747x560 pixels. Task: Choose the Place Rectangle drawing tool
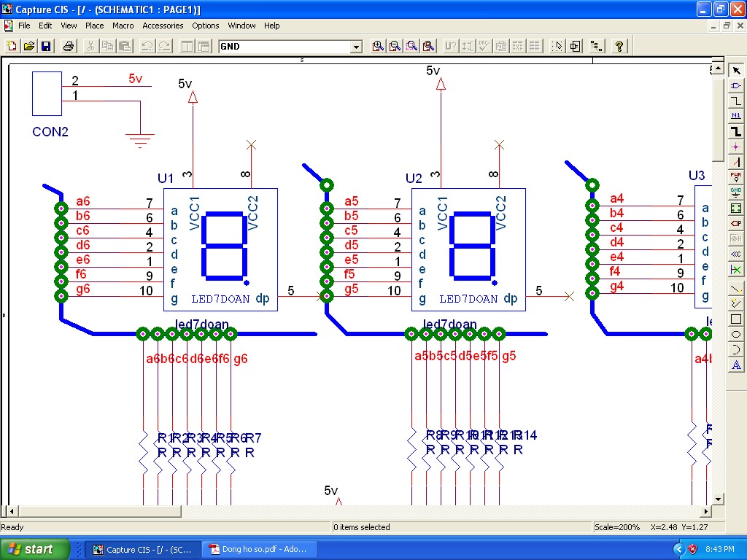pos(736,319)
